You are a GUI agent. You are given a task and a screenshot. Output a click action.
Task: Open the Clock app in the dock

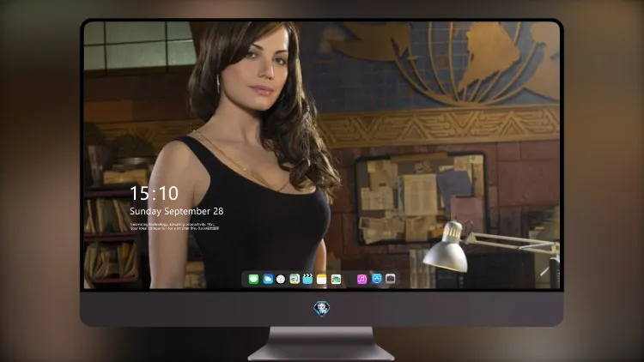[281, 279]
